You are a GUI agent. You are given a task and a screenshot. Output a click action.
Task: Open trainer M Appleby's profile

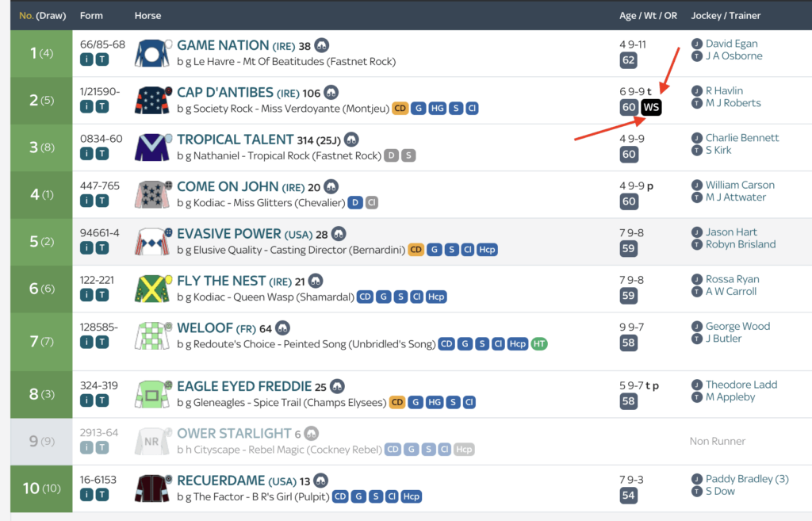pos(730,397)
